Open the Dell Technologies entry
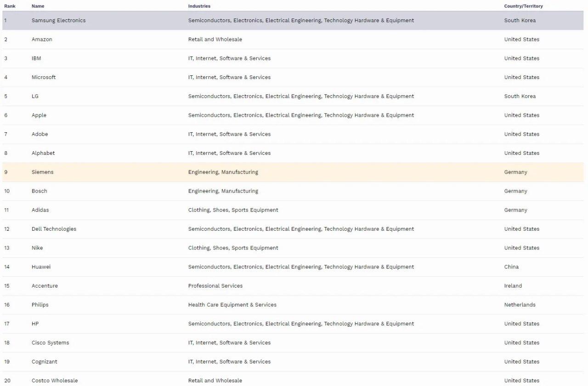Image resolution: width=588 pixels, height=386 pixels. click(x=54, y=229)
